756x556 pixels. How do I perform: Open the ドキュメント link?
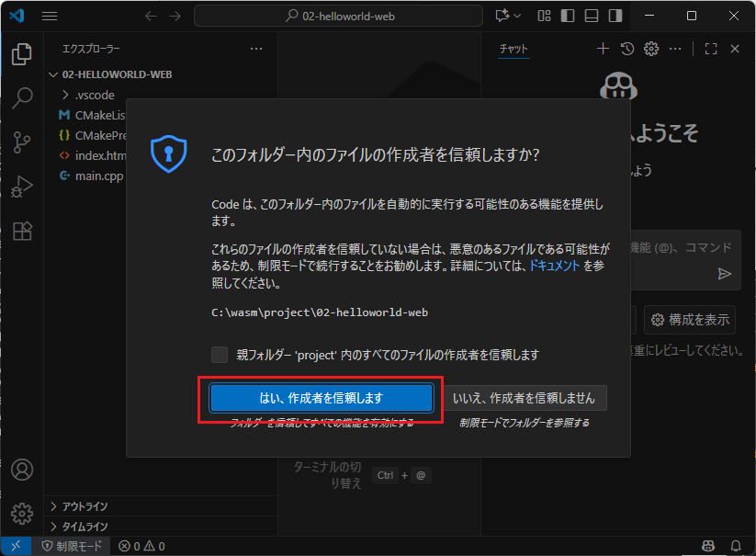[555, 266]
